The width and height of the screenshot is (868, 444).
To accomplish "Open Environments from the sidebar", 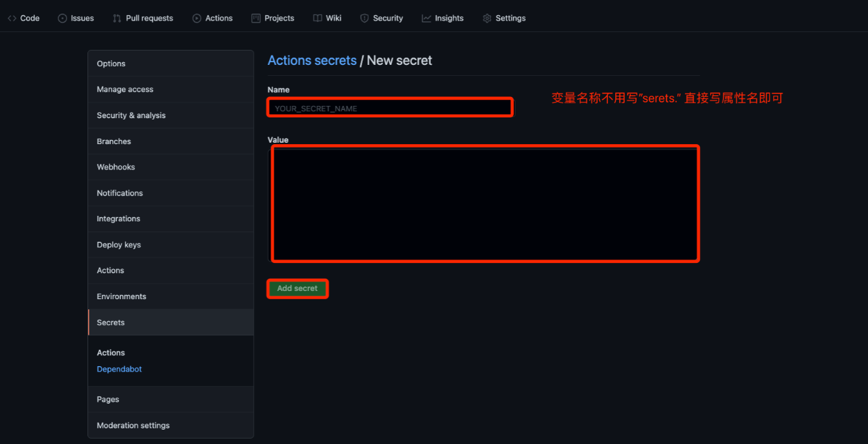I will click(x=121, y=296).
